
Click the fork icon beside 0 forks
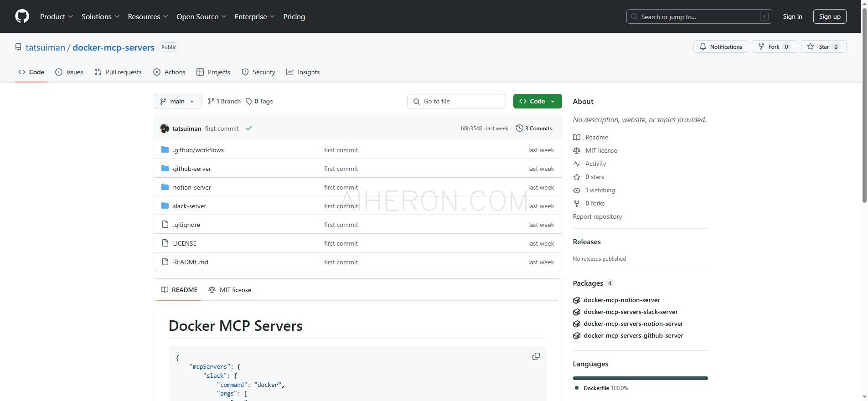click(x=577, y=203)
